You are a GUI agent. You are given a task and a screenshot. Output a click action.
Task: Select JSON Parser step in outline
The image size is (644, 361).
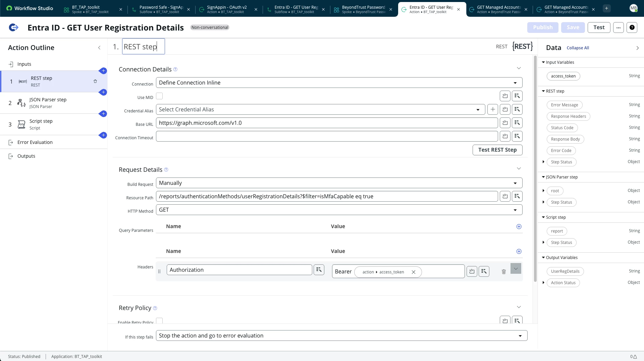coord(54,103)
